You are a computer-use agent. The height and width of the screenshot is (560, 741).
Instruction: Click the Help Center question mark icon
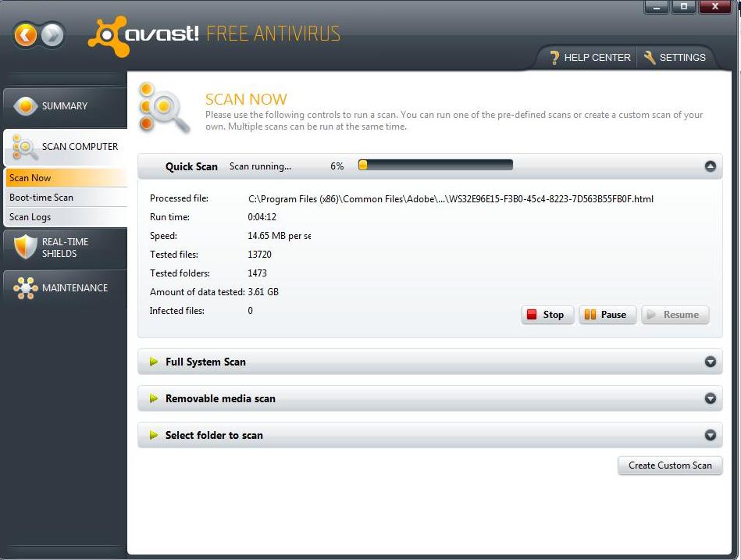[554, 58]
